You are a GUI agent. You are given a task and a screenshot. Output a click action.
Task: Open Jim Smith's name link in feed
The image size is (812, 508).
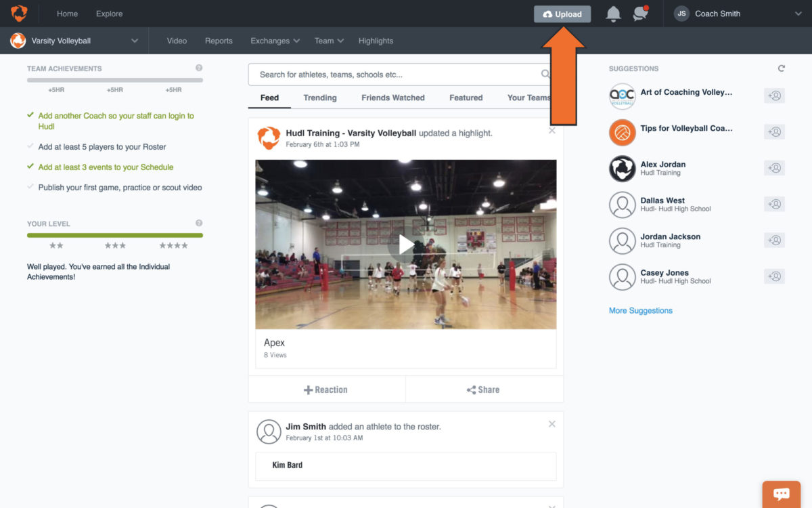coord(306,427)
